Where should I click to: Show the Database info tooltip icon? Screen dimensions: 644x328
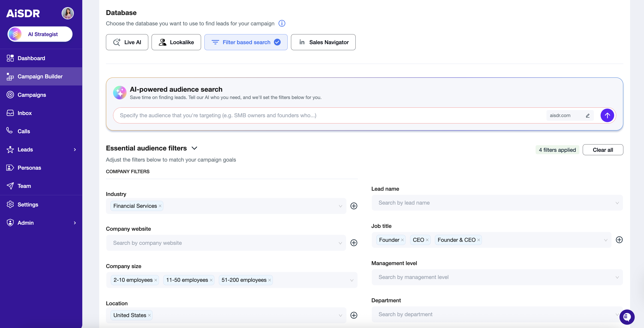(282, 23)
